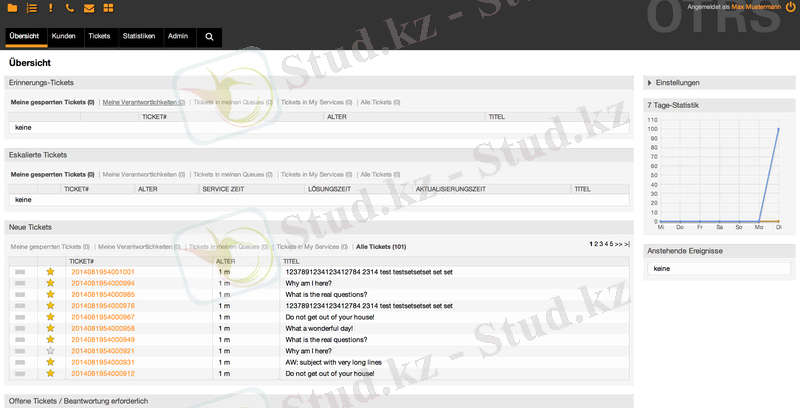
Task: Open the Admin menu
Action: coord(178,37)
